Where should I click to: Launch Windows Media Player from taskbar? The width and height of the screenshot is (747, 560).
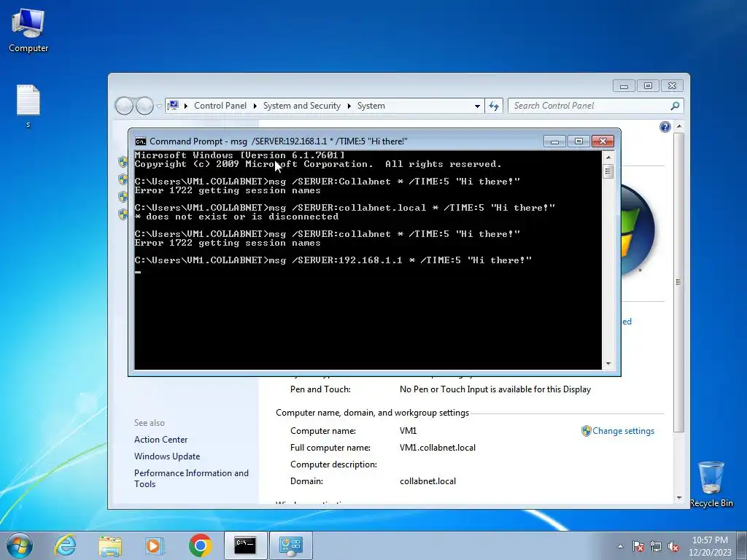pos(155,545)
